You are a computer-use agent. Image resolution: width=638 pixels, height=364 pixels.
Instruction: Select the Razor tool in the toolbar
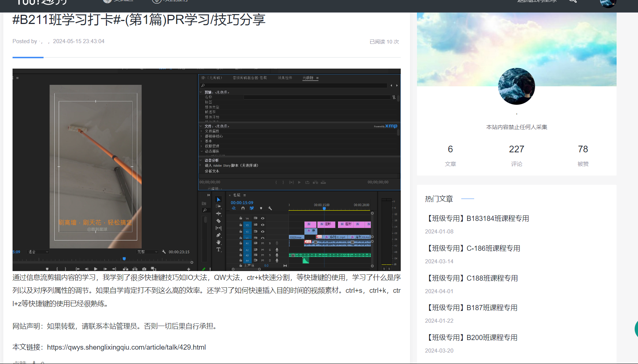(x=218, y=221)
